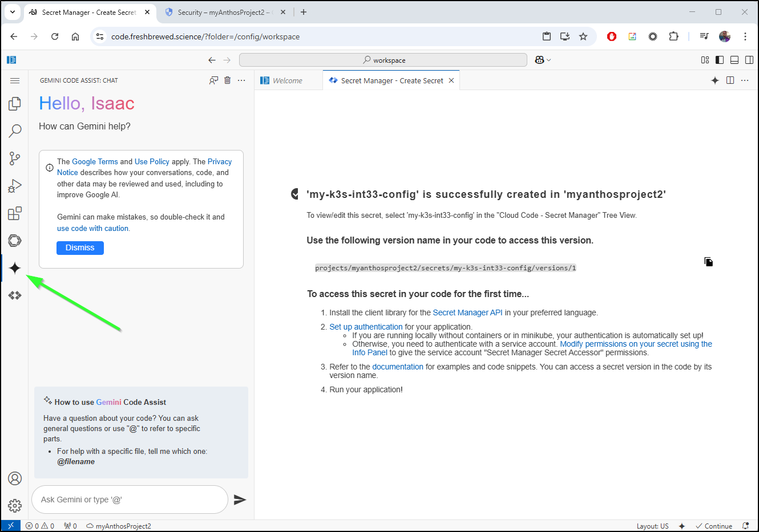
Task: Copy the secret version name
Action: click(708, 262)
